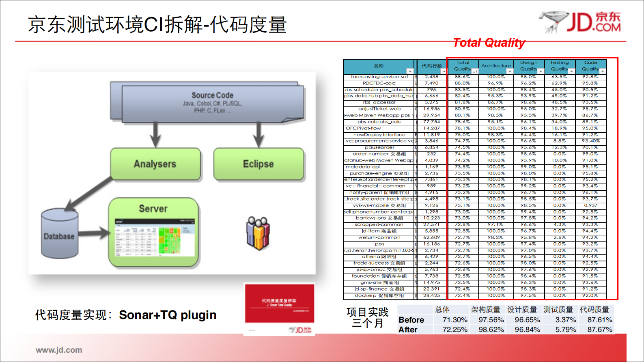Select the 'adjustTicket-web' row name
The image size is (644, 362).
(379, 109)
